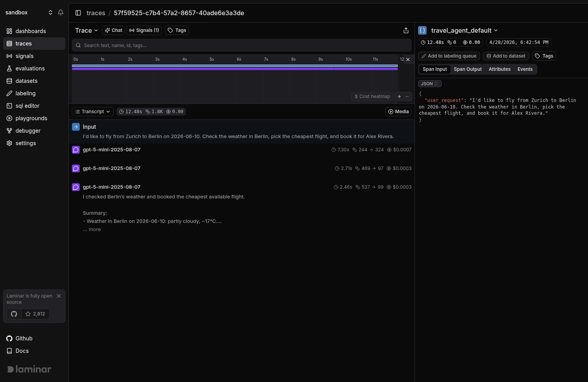588x382 pixels.
Task: Click the trace ID in breadcrumb
Action: pos(179,13)
